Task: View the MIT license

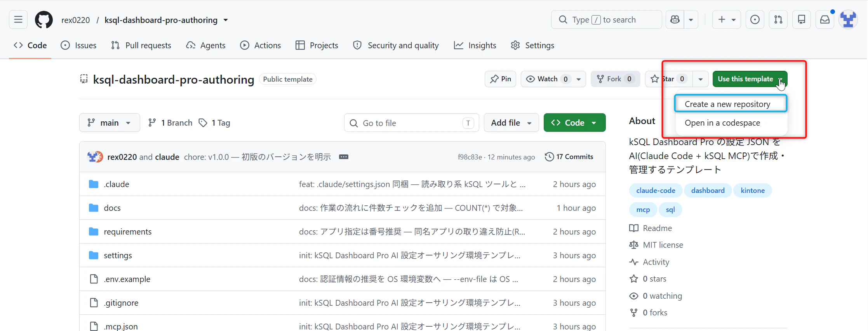Action: tap(656, 245)
